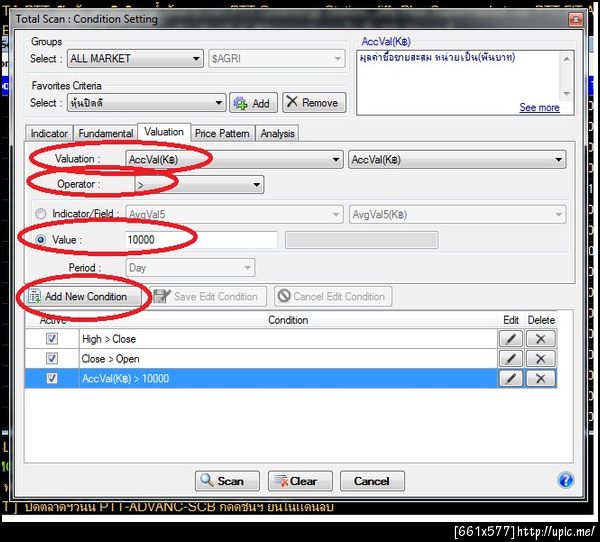Click the Remove favorites button

[x=314, y=103]
